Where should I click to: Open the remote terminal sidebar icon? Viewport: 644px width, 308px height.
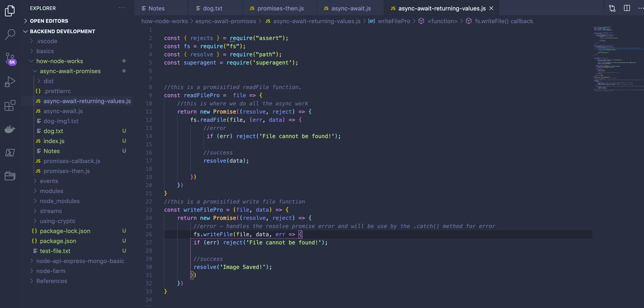click(10, 152)
